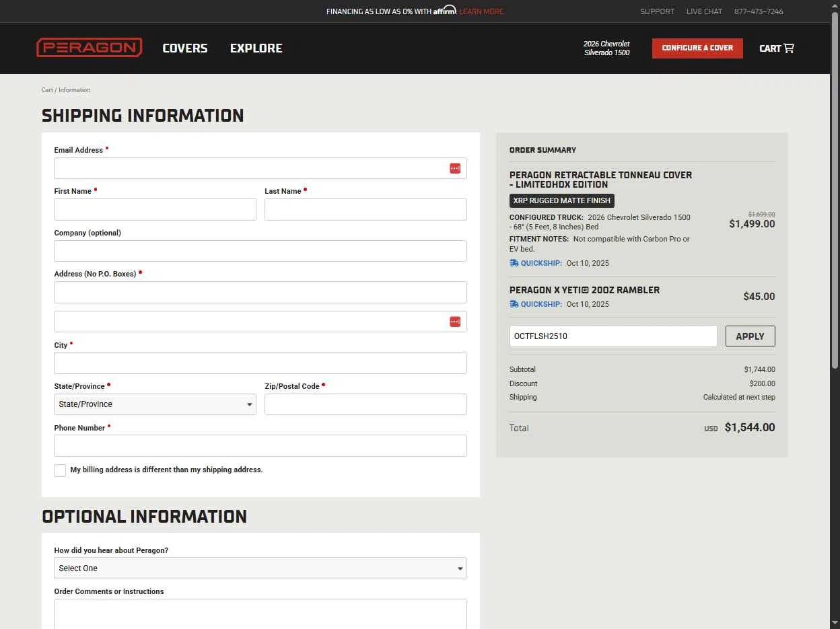Click Quickship truck icon for Yeti Rambler

[x=514, y=304]
